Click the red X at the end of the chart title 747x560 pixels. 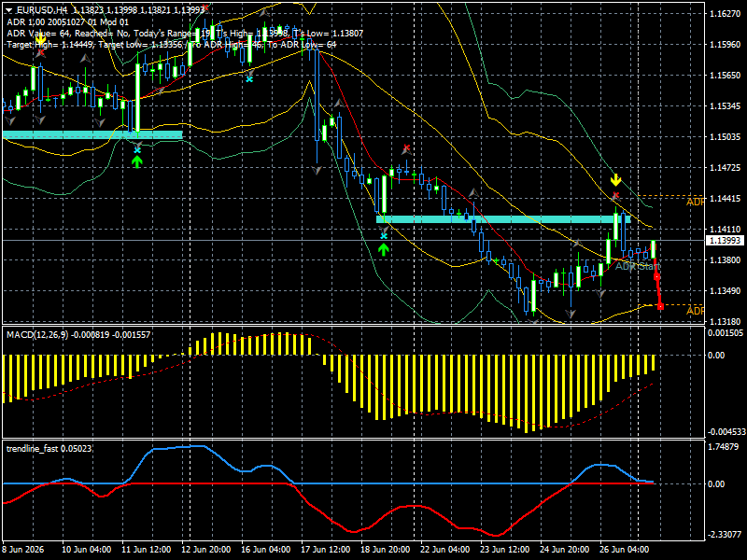204,8
